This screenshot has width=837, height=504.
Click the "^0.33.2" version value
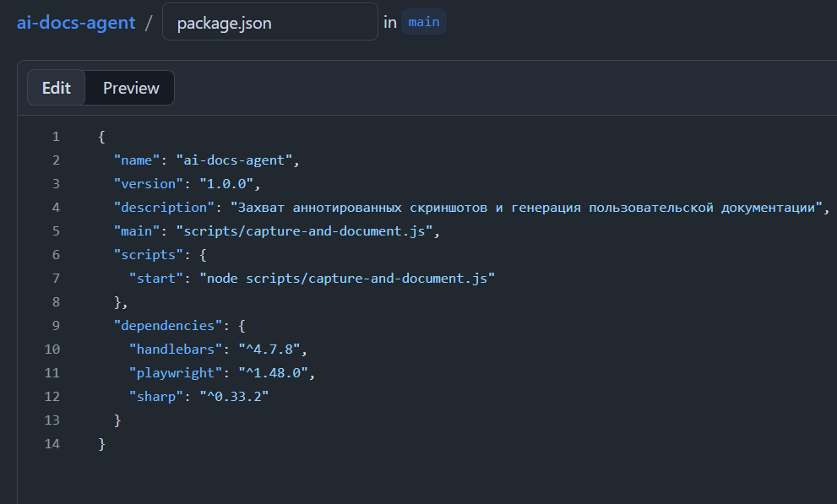pyautogui.click(x=234, y=396)
